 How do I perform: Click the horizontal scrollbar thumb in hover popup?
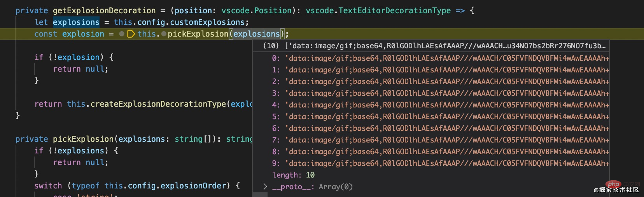click(x=261, y=194)
